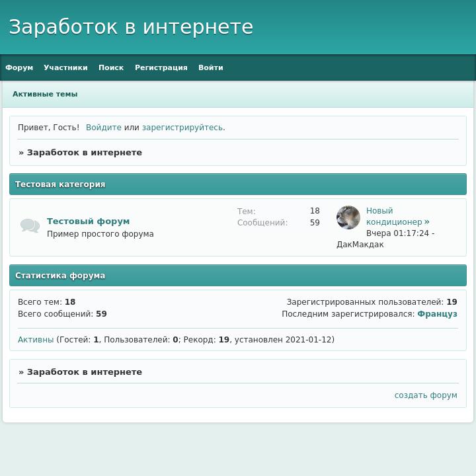Open the Активны users link
This screenshot has width=476, height=476.
coord(36,340)
